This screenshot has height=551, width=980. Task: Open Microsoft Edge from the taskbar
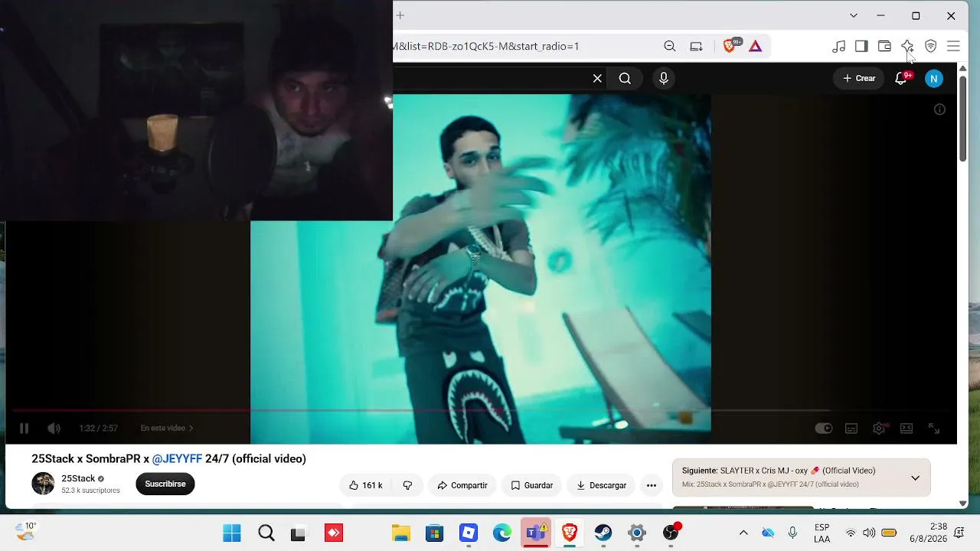(x=502, y=533)
